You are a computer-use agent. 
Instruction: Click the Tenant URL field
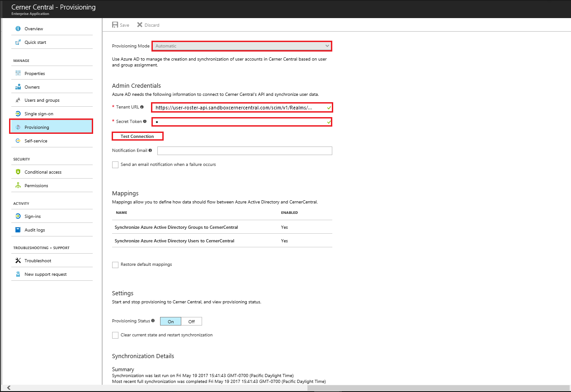(242, 108)
